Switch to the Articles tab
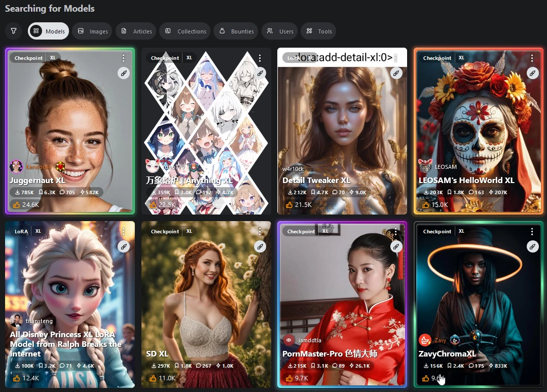 [x=136, y=31]
